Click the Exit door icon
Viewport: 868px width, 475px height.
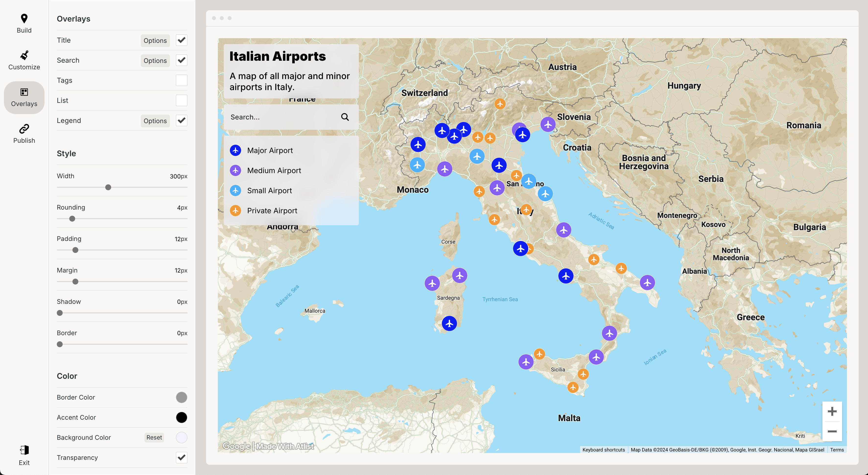[24, 450]
